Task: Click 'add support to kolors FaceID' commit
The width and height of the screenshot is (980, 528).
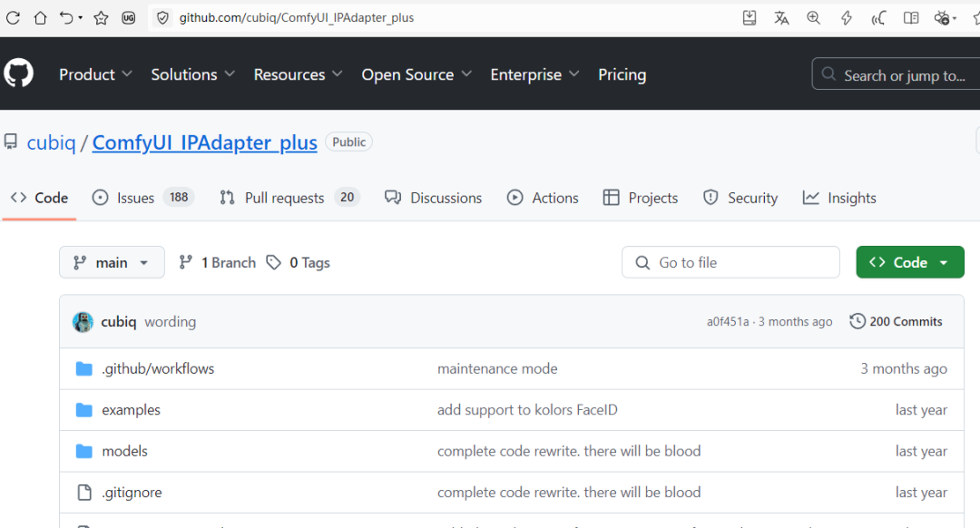Action: pos(527,410)
